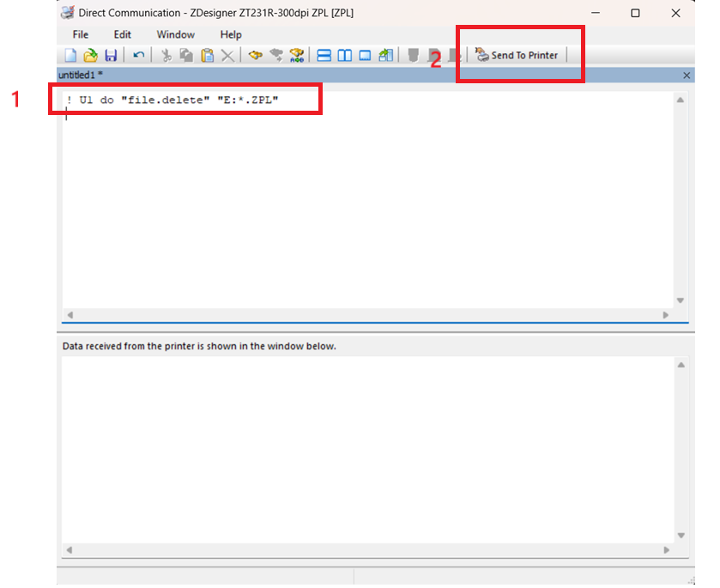
Task: Close the untitled1 document tab
Action: pyautogui.click(x=687, y=76)
